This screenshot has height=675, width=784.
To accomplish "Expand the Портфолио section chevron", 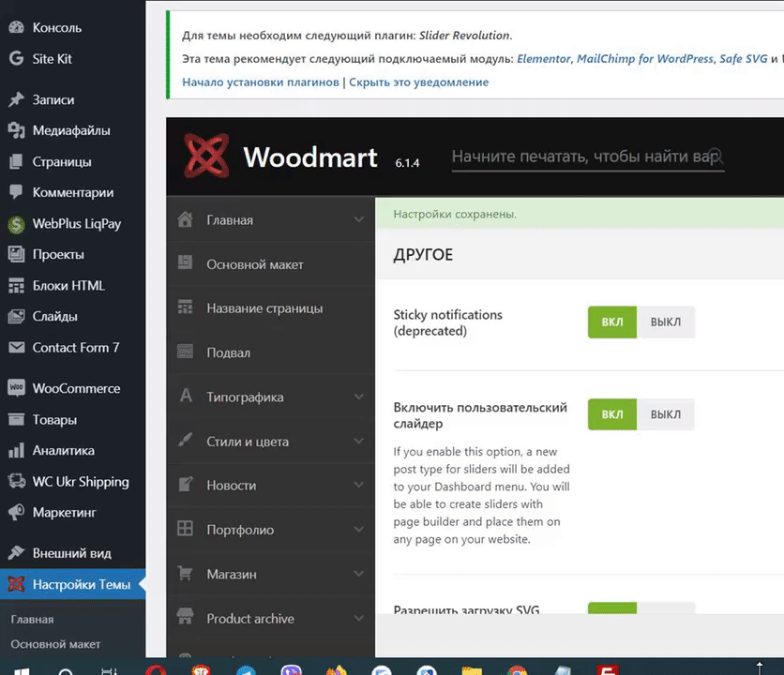I will 358,530.
